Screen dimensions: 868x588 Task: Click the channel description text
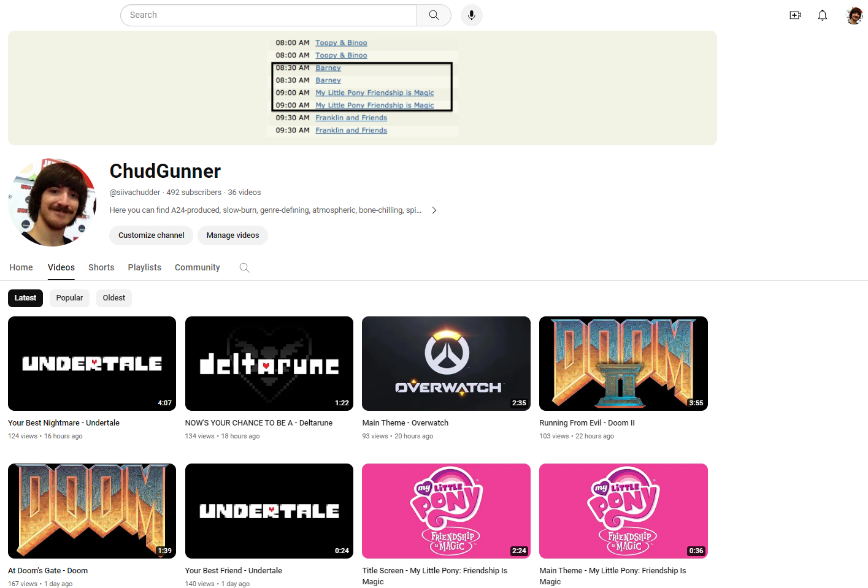point(266,210)
